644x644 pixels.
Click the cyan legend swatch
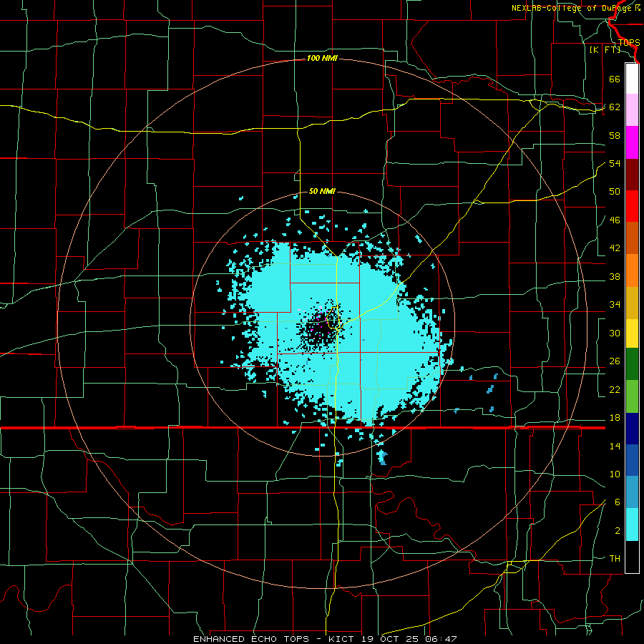click(x=632, y=525)
